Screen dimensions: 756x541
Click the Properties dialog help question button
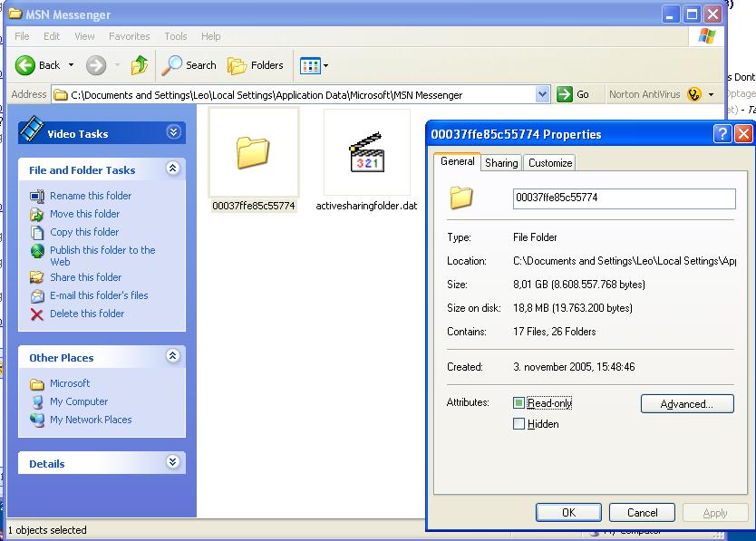coord(722,134)
